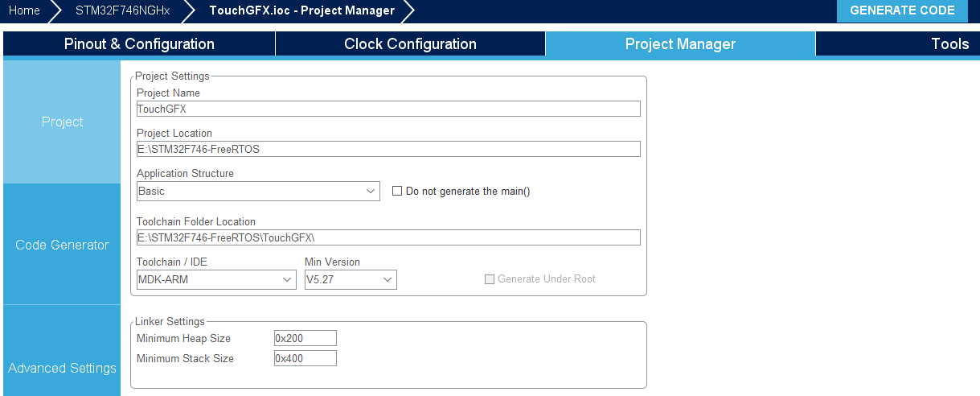
Task: Open the Toolchain / IDE dropdown
Action: click(216, 279)
